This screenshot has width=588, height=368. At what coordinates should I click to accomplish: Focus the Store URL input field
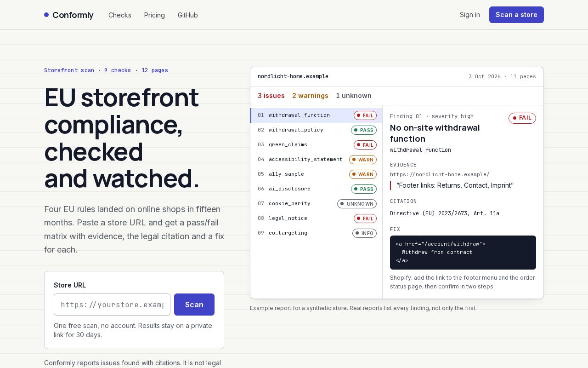coord(112,305)
